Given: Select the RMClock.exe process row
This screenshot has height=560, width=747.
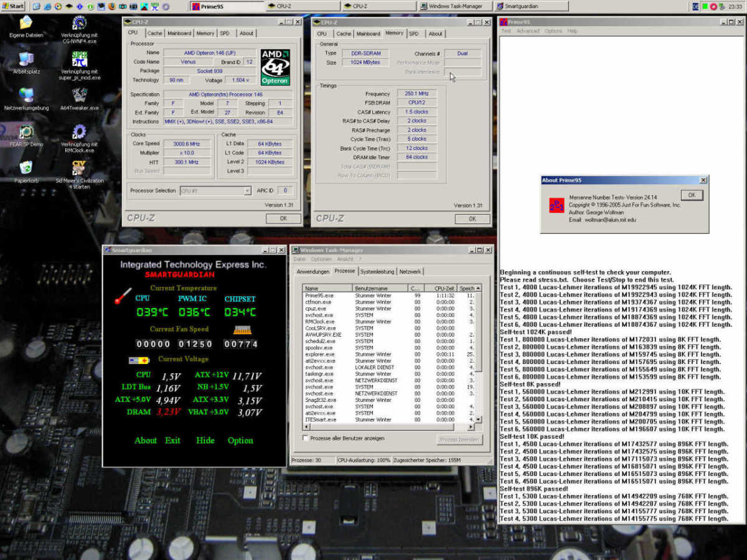Looking at the screenshot, I should click(389, 322).
